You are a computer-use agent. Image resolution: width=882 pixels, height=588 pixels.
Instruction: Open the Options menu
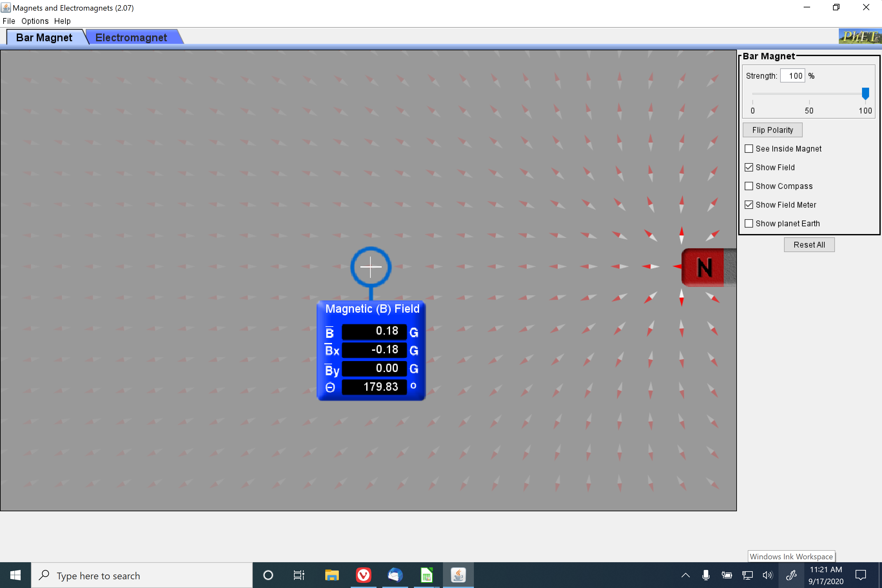[35, 21]
